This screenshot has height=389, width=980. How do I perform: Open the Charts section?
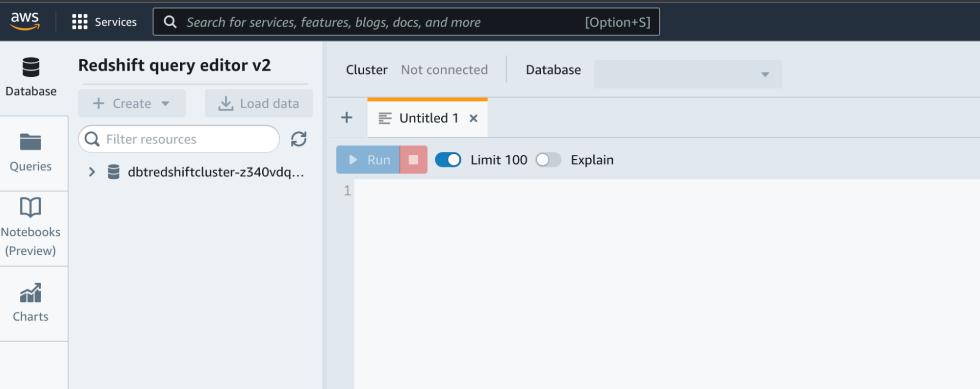click(30, 303)
